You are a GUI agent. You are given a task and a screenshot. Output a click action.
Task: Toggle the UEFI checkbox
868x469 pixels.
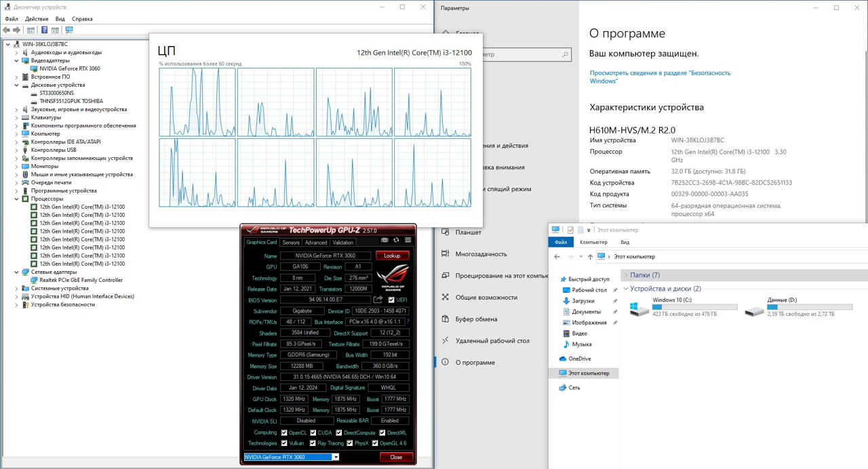[392, 300]
